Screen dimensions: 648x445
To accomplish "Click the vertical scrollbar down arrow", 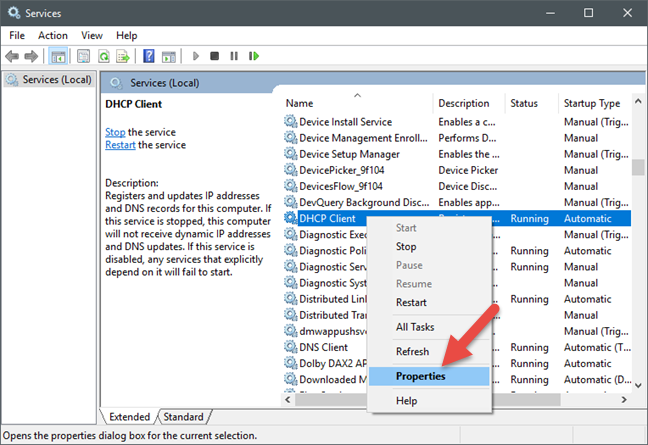I will (x=638, y=386).
